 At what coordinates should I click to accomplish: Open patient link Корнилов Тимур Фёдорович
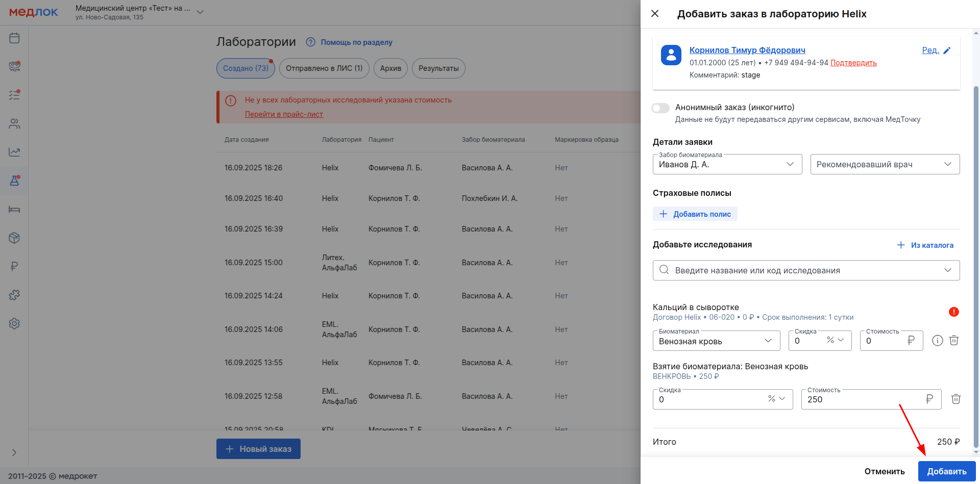tap(747, 50)
